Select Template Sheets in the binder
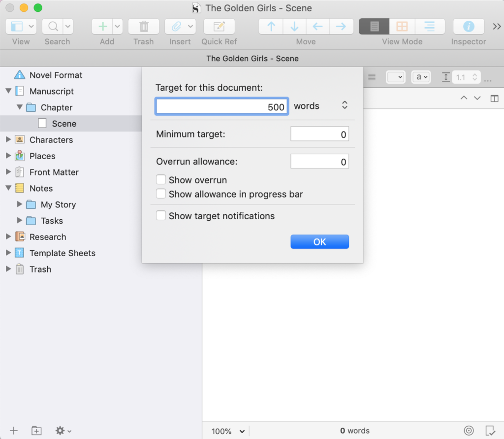Screen dimensions: 504x439 pos(62,253)
